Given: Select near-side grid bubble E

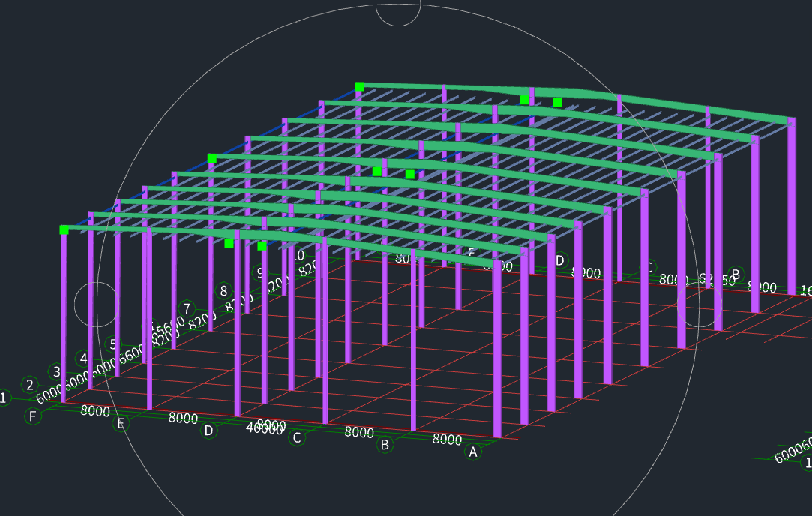Looking at the screenshot, I should pos(121,423).
